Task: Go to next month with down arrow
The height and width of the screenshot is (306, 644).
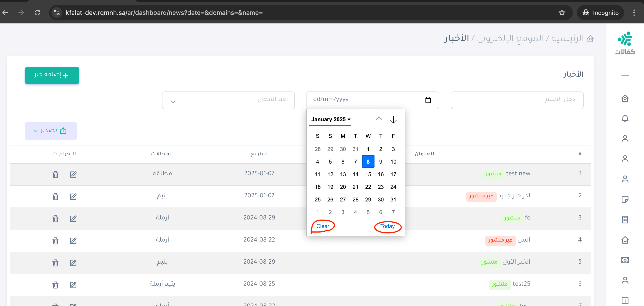Action: 393,120
